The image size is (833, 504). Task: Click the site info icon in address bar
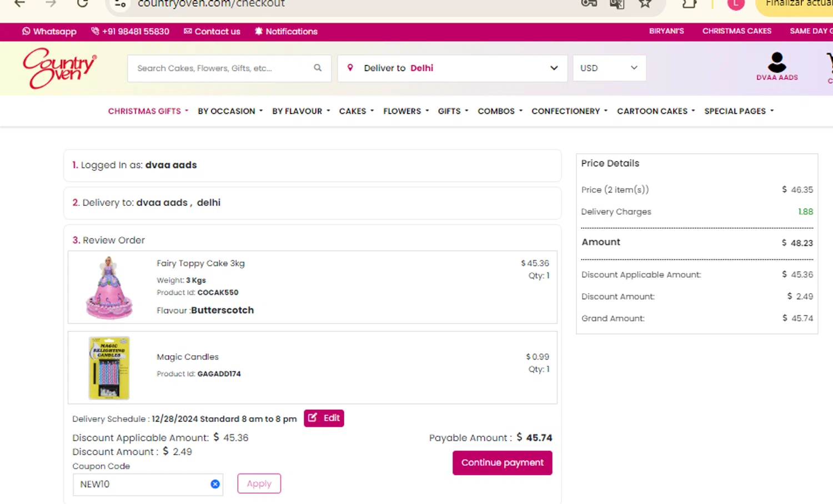click(120, 4)
